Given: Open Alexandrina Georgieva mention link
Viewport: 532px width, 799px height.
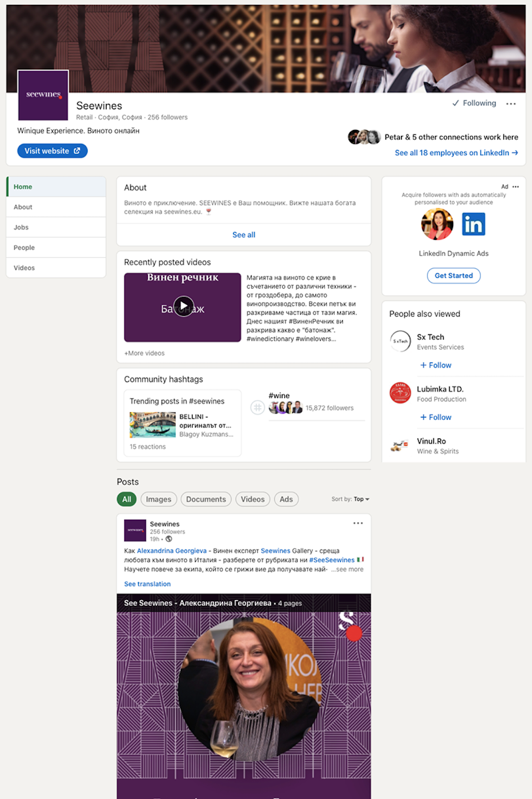Looking at the screenshot, I should tap(172, 551).
